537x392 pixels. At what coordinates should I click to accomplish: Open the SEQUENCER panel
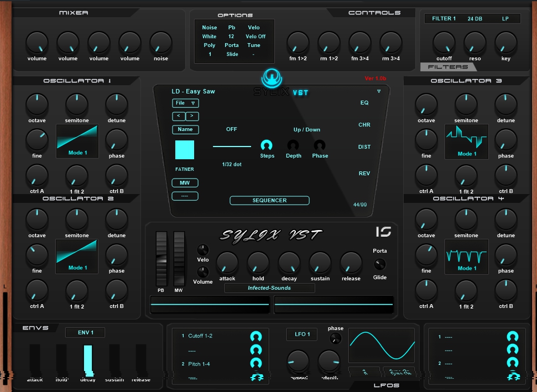click(x=269, y=200)
